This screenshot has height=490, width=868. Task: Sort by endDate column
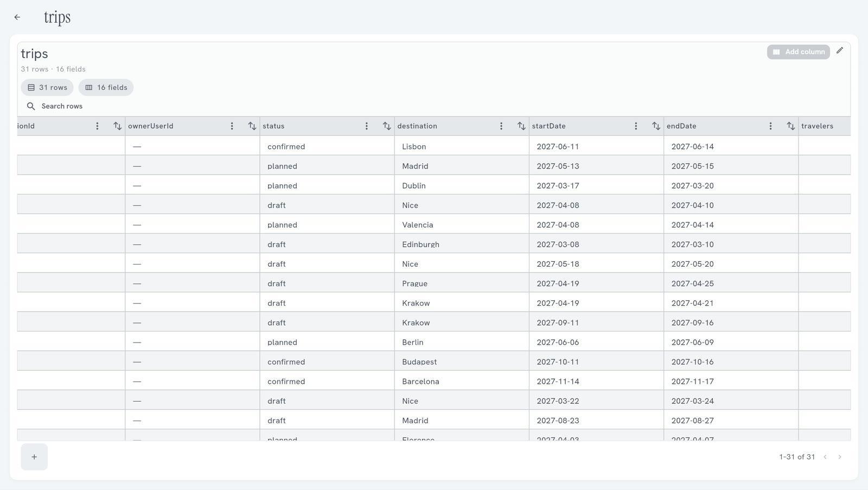790,126
